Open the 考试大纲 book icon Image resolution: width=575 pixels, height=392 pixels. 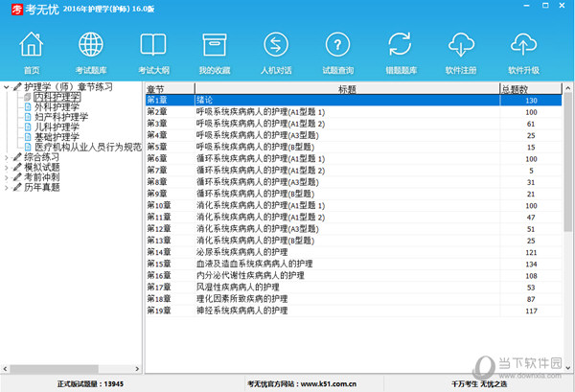(153, 44)
